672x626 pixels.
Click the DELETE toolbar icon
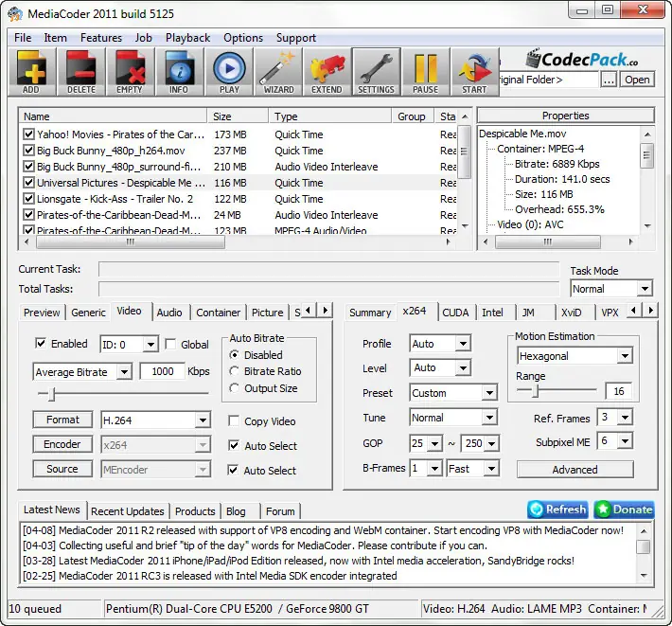click(80, 72)
